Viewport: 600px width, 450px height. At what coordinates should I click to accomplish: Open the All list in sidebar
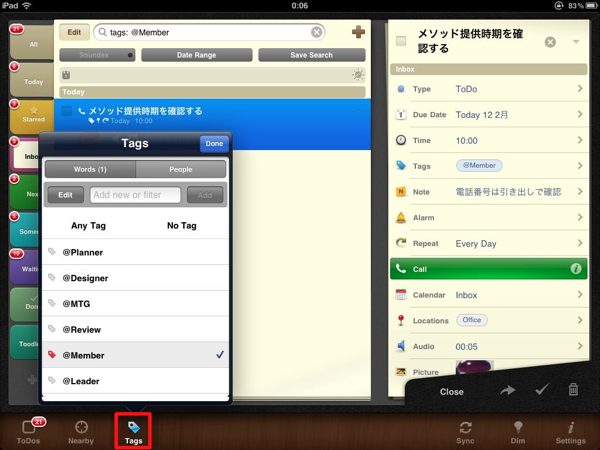(x=32, y=42)
